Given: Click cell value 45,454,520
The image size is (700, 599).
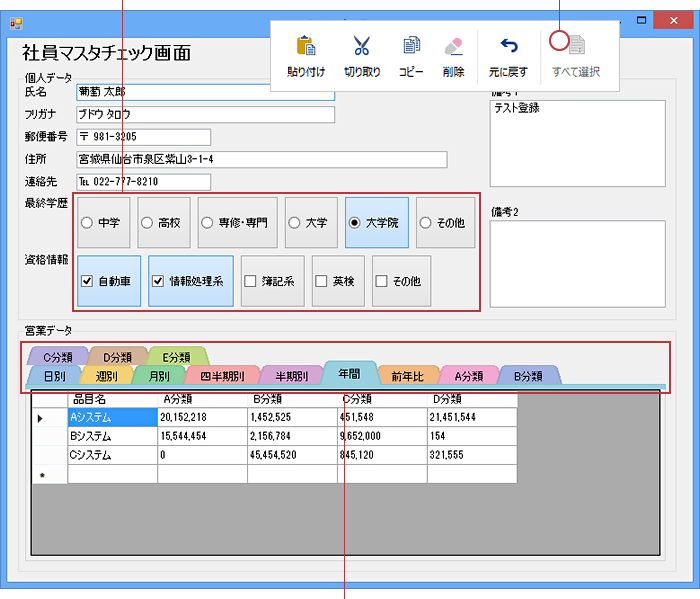Looking at the screenshot, I should 293,455.
